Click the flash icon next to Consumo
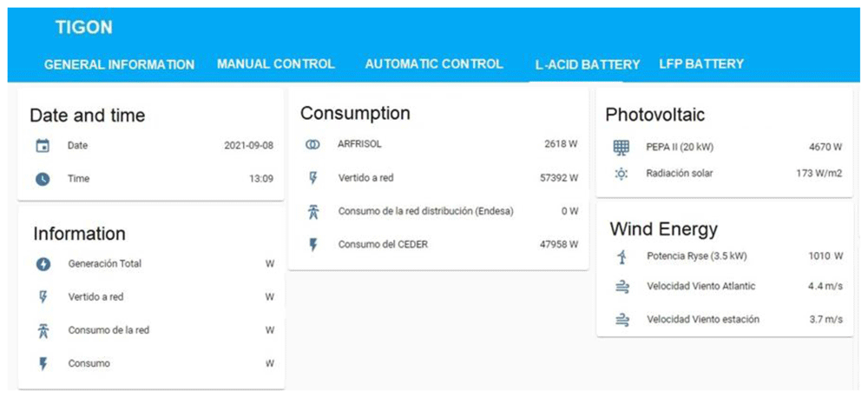 point(43,364)
